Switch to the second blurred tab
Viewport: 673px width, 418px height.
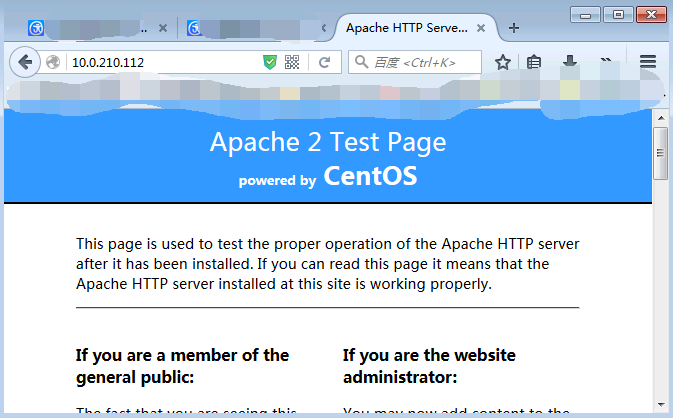pyautogui.click(x=255, y=28)
